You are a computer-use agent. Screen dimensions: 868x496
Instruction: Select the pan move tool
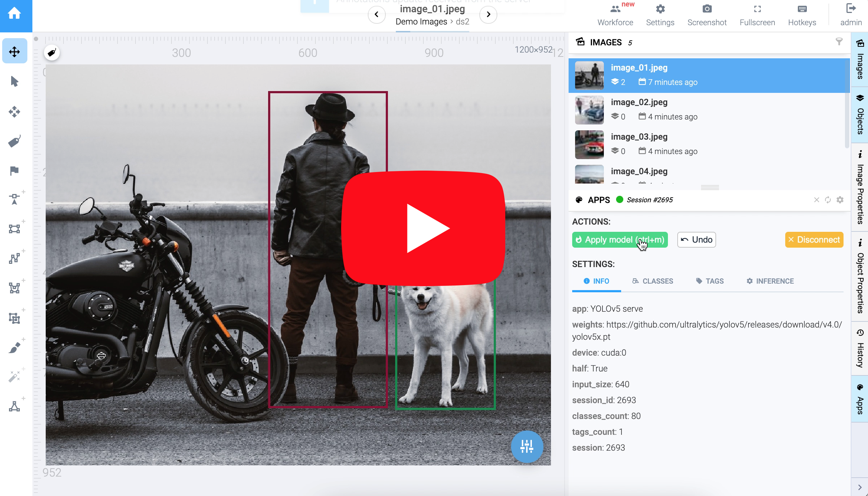click(x=14, y=51)
